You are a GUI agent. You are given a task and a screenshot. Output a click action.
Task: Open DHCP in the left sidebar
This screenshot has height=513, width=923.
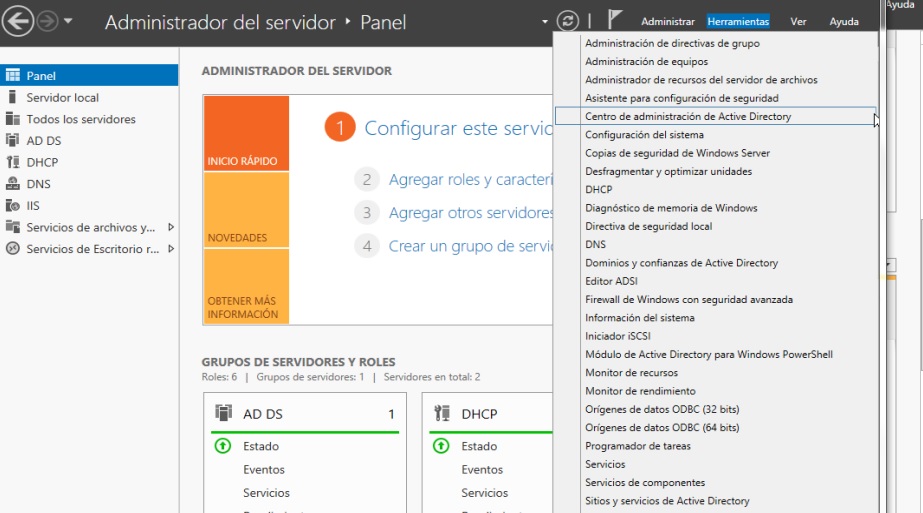pos(42,162)
